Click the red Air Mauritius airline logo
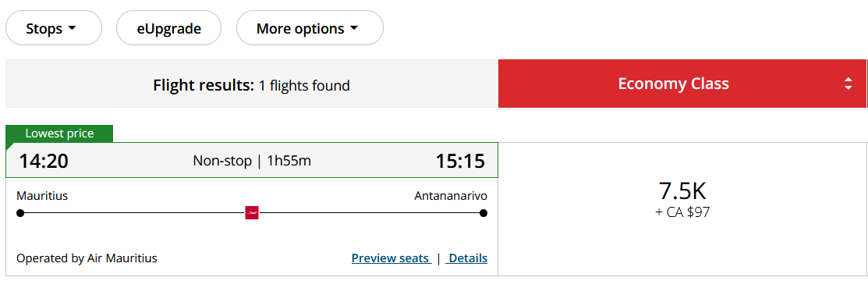 [252, 213]
